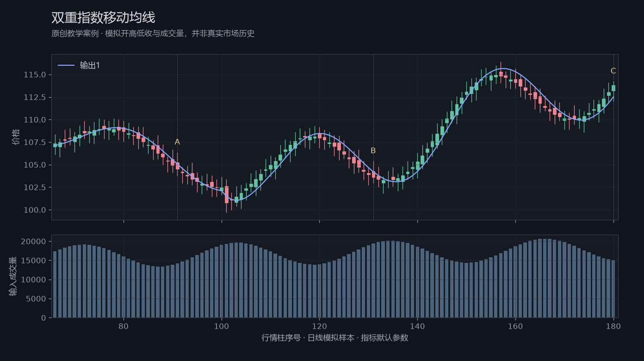The image size is (644, 361).
Task: Click the 115.0 price tick label
Action: tap(35, 75)
